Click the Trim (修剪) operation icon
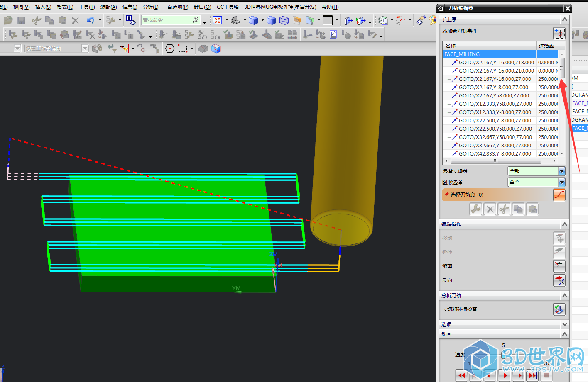 (559, 266)
